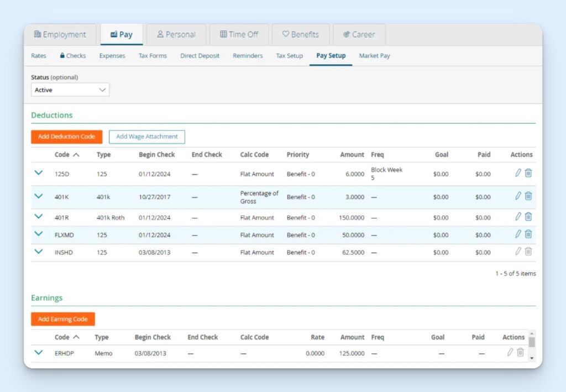The height and width of the screenshot is (392, 566).
Task: Select the Pay Setup sub-tab
Action: coord(331,56)
